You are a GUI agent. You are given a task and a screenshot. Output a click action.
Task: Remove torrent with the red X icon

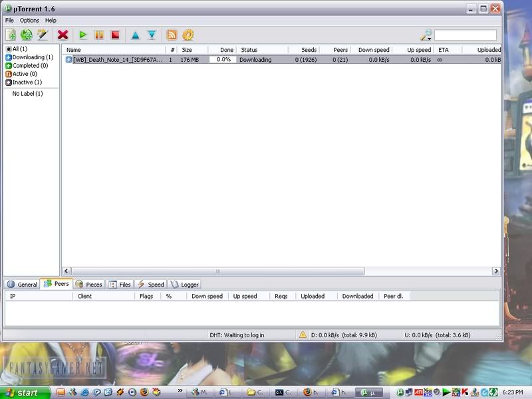pos(63,35)
